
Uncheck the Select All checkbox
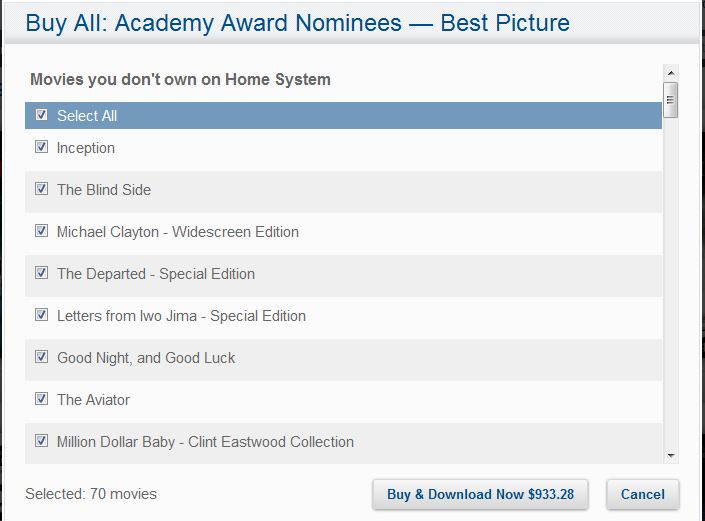coord(41,115)
